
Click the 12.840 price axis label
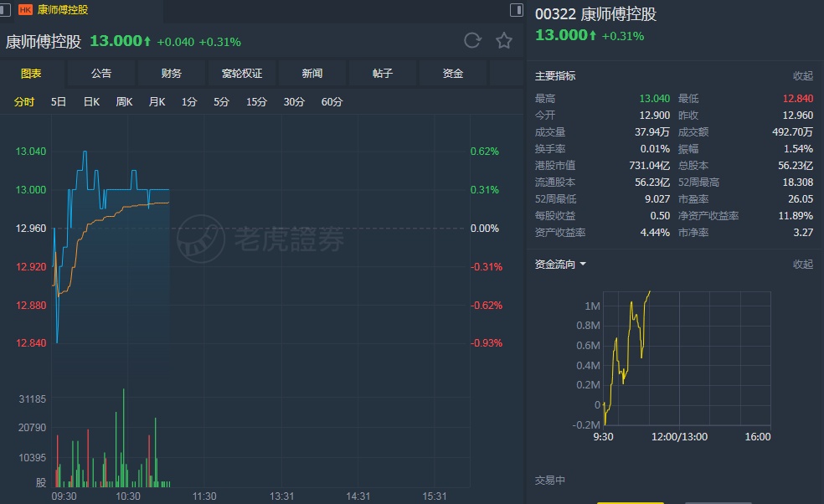(30, 343)
